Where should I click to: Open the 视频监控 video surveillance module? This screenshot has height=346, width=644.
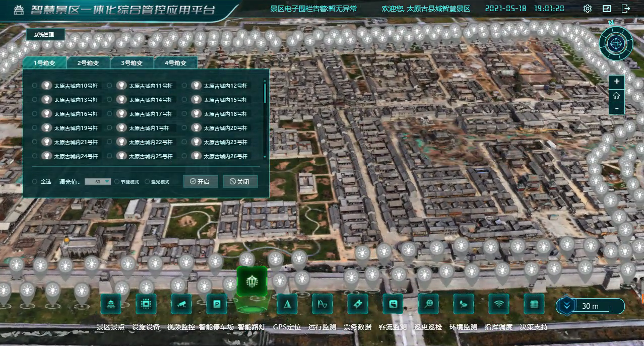181,304
